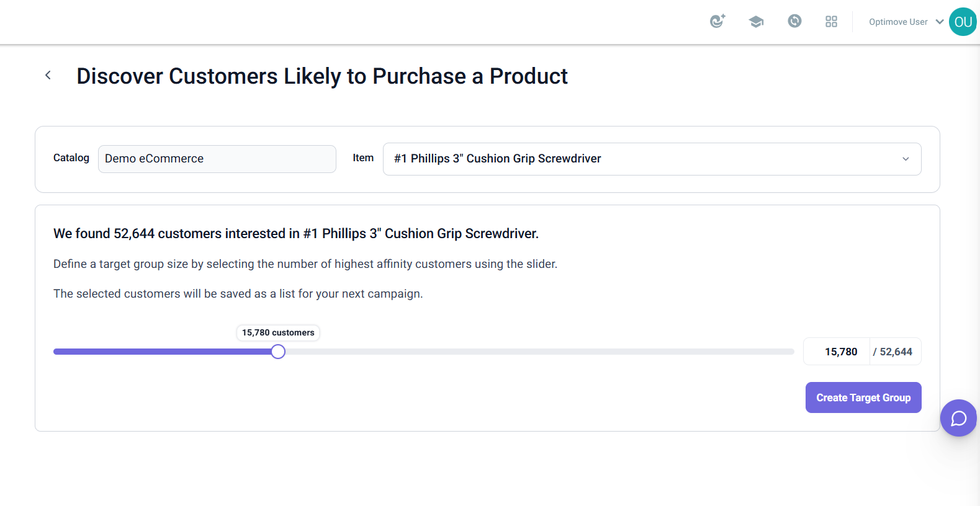Click the Discover Customers page heading
Viewport: 980px width, 506px height.
coord(321,76)
